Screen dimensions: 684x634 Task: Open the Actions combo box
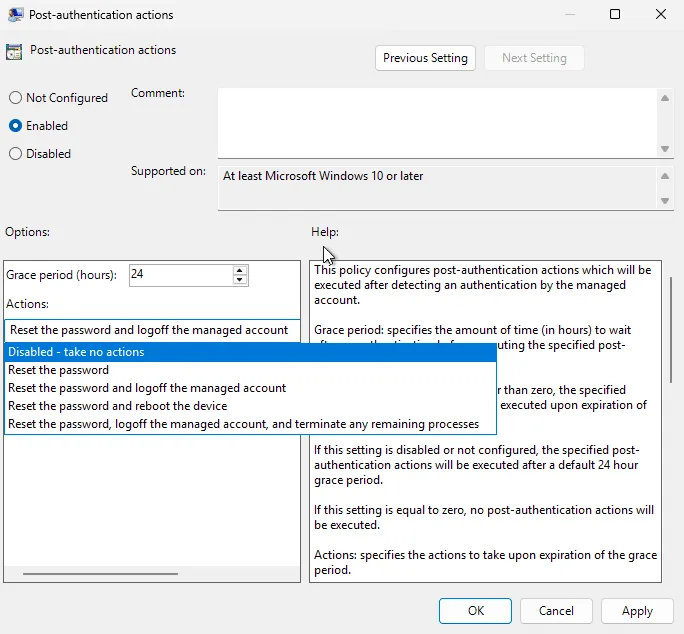[152, 330]
